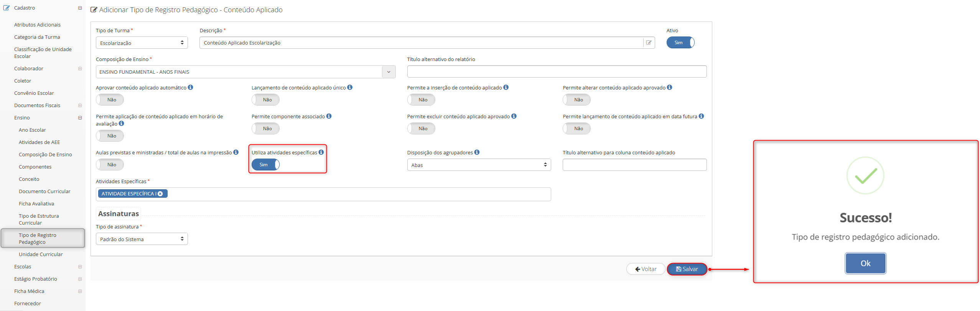Screen dimensions: 980x311
Task: Enable Permite a inserção de conteúdo aplicado
Action: click(x=421, y=100)
